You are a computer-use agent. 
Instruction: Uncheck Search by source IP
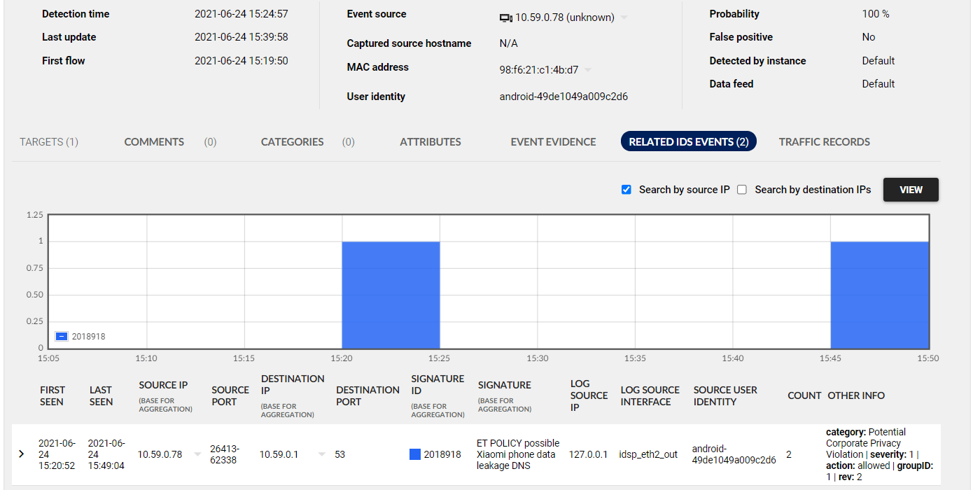[x=626, y=190]
